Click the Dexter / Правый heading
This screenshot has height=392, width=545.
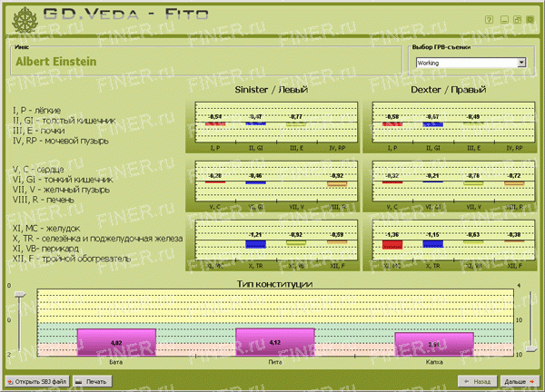coord(449,90)
